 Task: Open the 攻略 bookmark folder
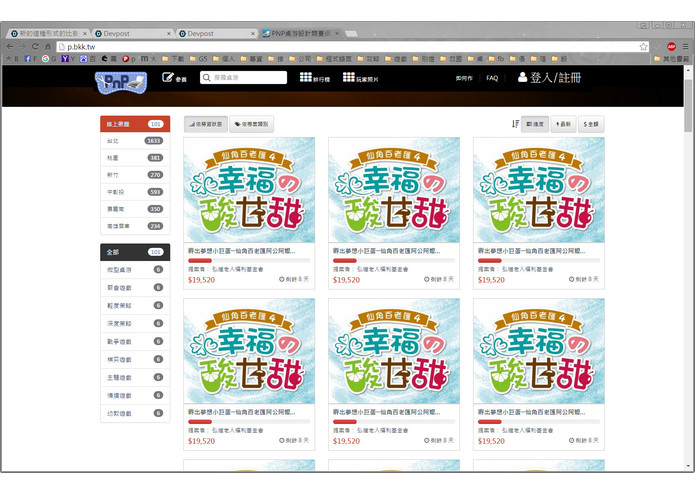(368, 58)
